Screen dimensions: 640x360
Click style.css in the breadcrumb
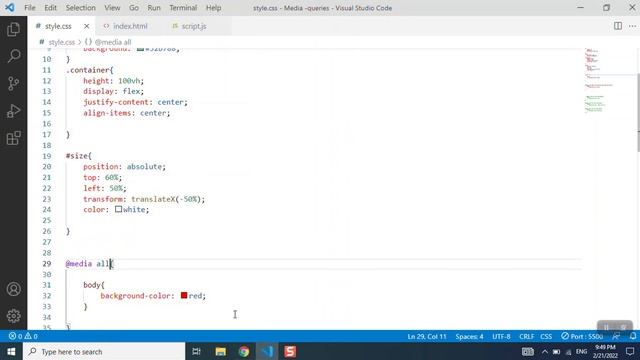coord(61,42)
